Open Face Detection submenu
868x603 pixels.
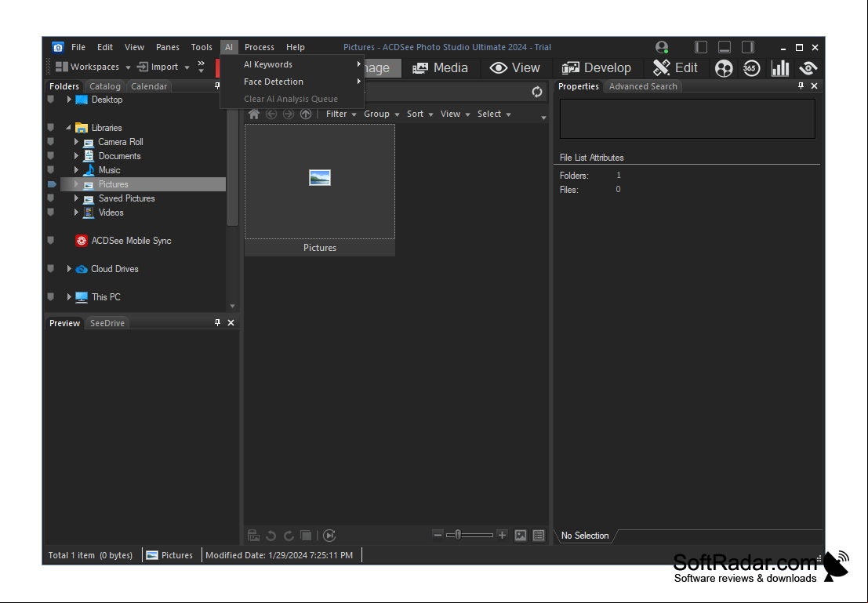(x=292, y=82)
